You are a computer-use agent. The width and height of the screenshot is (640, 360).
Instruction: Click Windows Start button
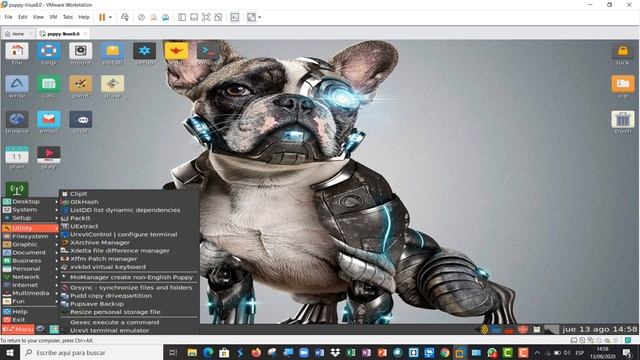click(x=10, y=352)
